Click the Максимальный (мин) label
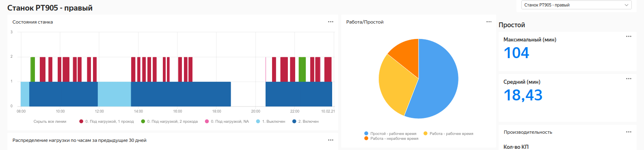 click(x=530, y=40)
